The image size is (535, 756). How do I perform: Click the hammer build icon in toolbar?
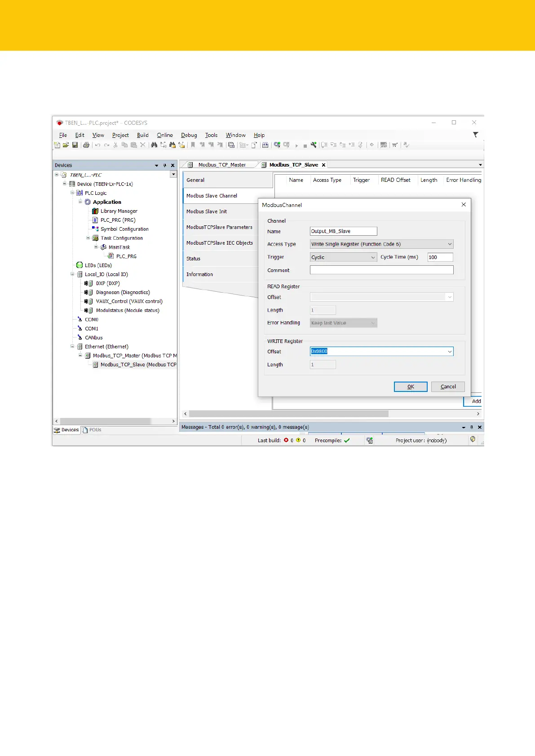(314, 145)
